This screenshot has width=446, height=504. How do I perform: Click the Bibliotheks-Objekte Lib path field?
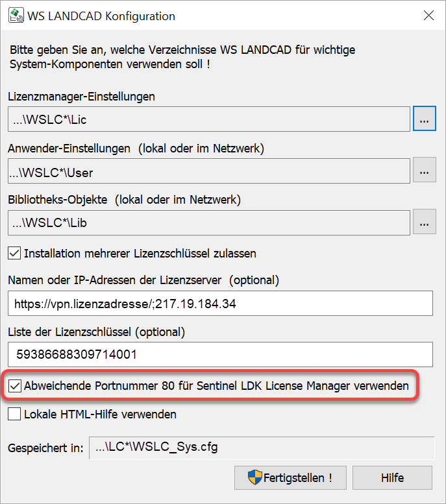[209, 222]
